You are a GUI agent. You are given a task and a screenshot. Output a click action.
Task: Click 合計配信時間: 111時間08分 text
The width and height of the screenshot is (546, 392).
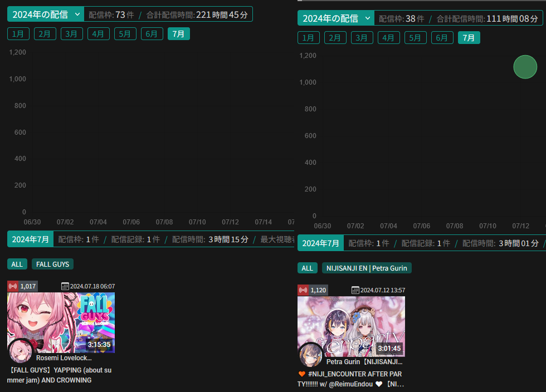pyautogui.click(x=487, y=18)
